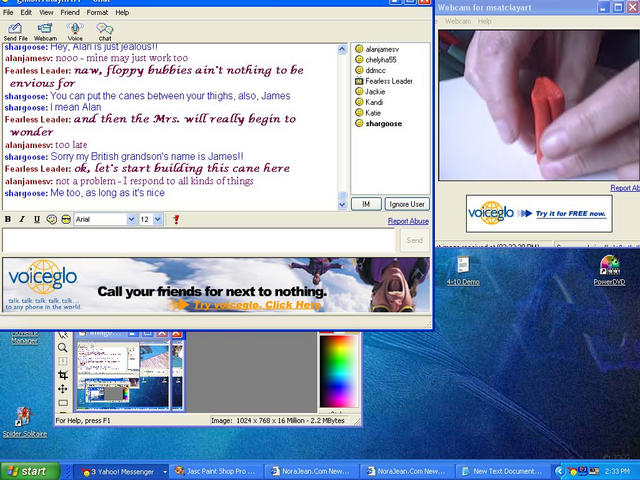Open the View menu in the chat window
This screenshot has width=640, height=480.
click(46, 13)
